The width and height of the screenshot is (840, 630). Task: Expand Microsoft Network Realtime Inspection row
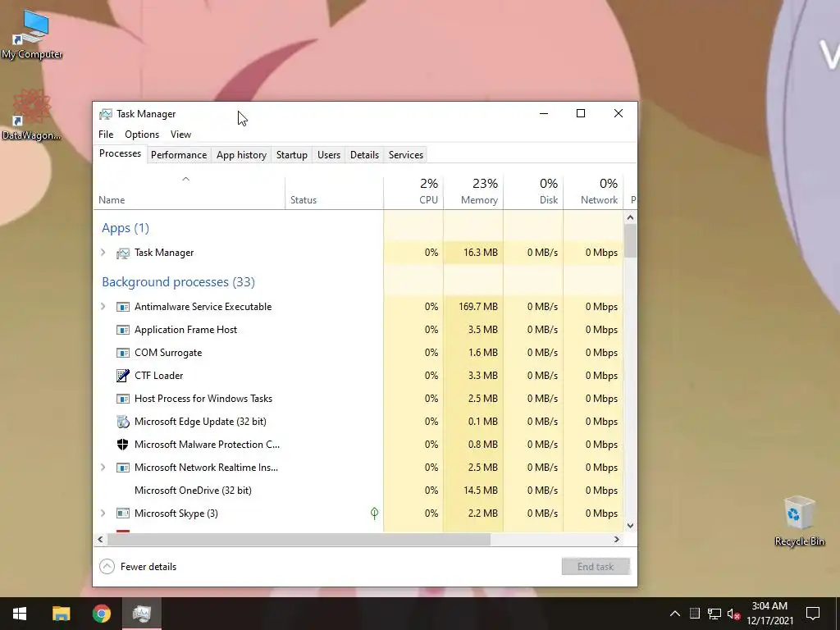coord(103,467)
